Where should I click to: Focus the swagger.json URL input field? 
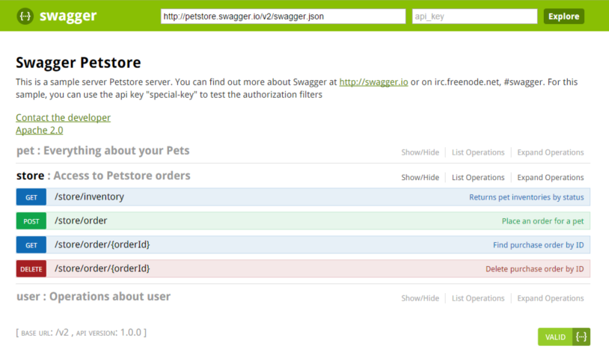click(x=283, y=16)
